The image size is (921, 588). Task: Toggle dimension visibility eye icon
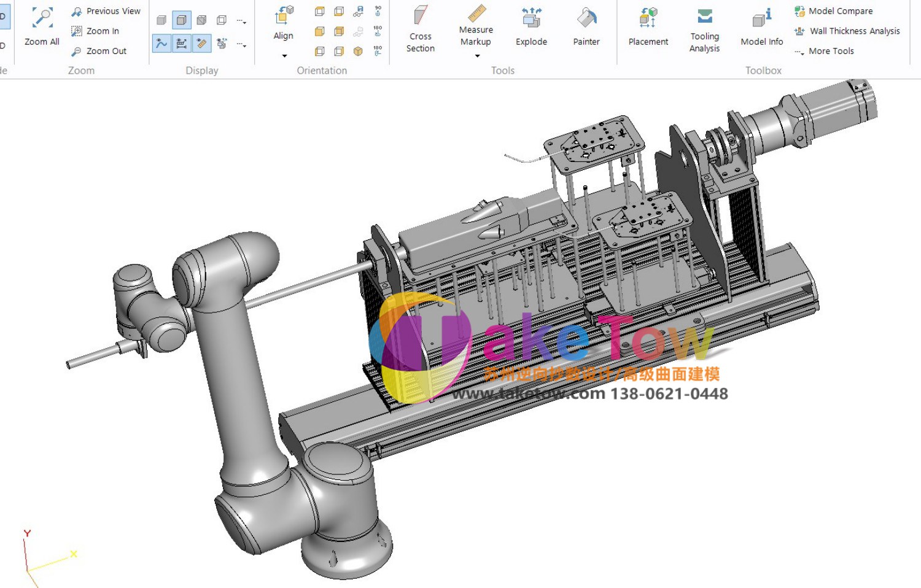pos(182,44)
